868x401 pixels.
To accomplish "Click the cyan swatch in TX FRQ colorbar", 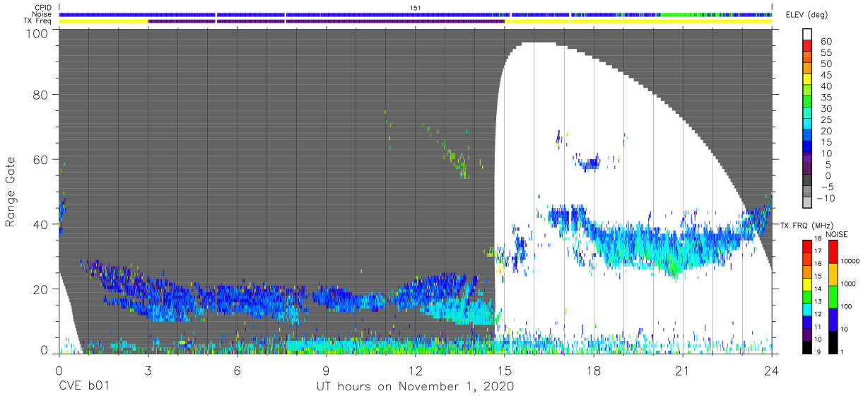I will pos(807,308).
